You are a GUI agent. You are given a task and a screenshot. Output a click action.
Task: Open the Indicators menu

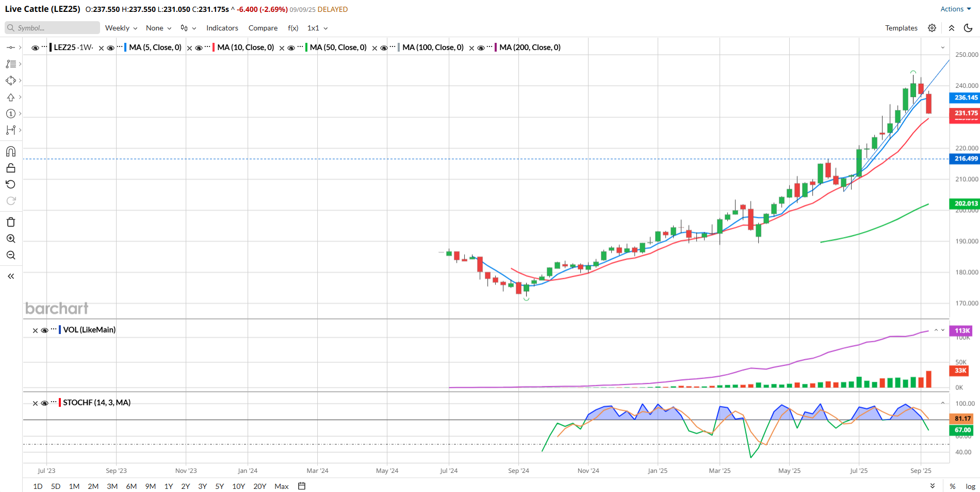[x=222, y=28]
